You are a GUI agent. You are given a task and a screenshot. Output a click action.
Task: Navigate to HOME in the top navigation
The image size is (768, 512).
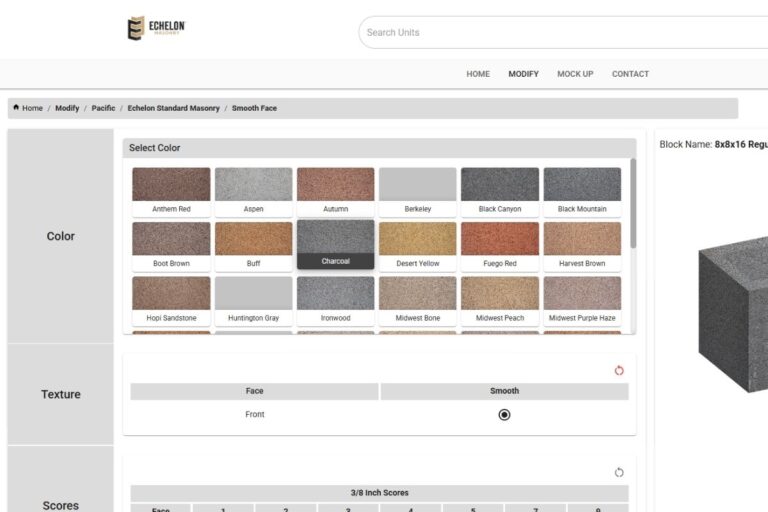tap(478, 74)
